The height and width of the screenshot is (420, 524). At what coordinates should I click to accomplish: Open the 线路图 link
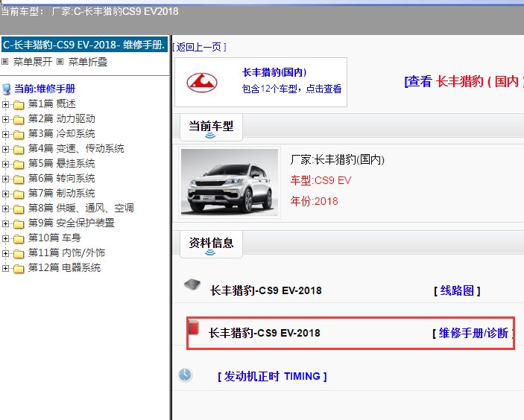[x=457, y=290]
